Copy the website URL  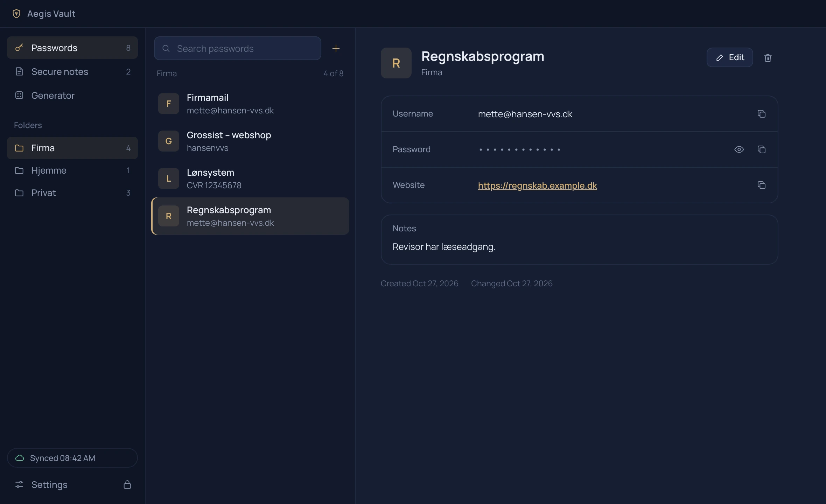(x=762, y=185)
